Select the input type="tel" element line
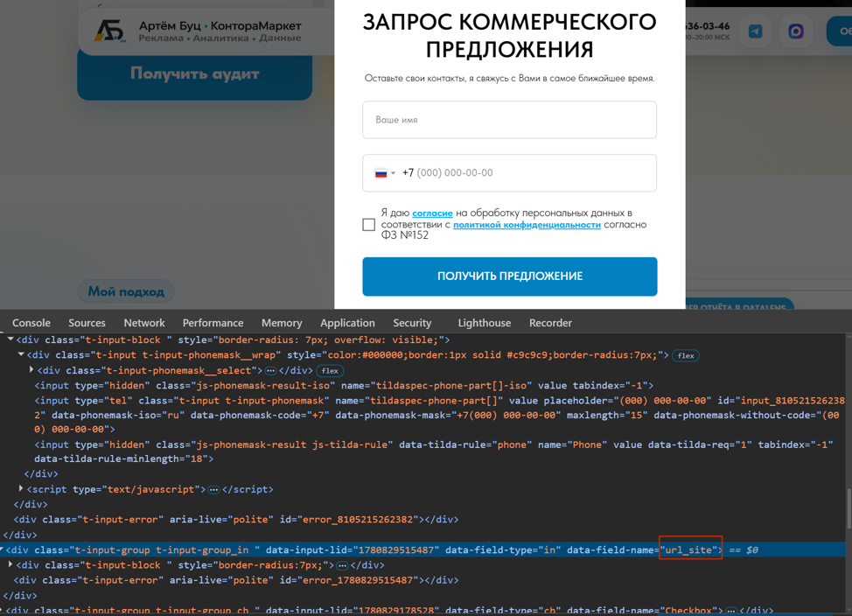852x616 pixels. click(439, 414)
